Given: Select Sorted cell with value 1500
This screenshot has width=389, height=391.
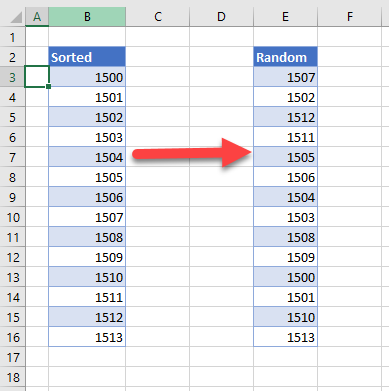Looking at the screenshot, I should (87, 77).
